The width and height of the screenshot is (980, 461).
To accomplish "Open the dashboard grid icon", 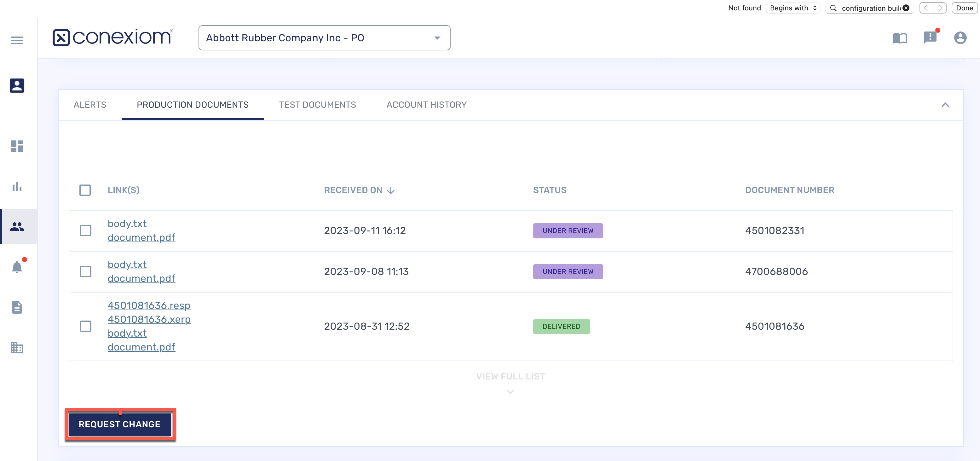I will point(17,146).
